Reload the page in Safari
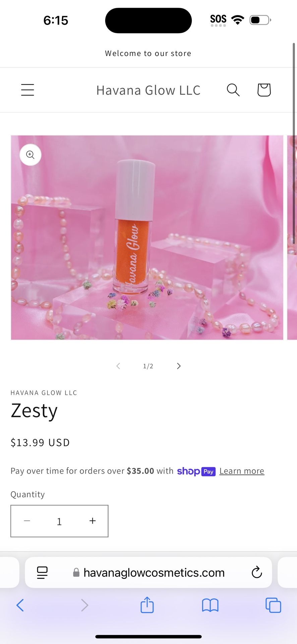This screenshot has height=644, width=297. [x=256, y=573]
